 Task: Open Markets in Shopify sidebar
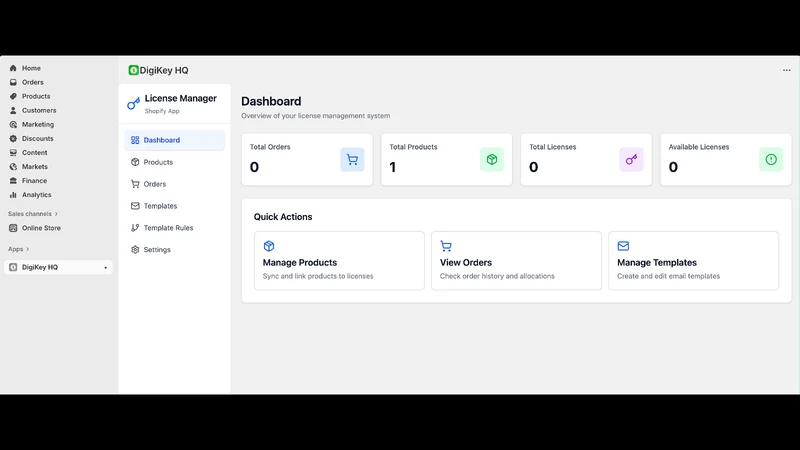pos(35,166)
